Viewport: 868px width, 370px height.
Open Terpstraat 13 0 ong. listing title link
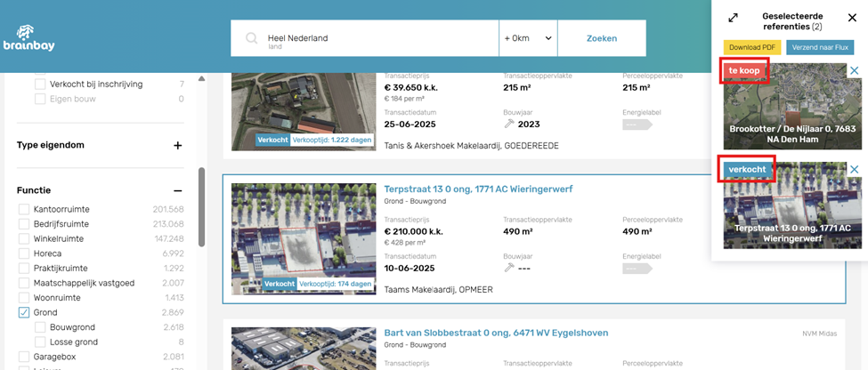[x=478, y=189]
